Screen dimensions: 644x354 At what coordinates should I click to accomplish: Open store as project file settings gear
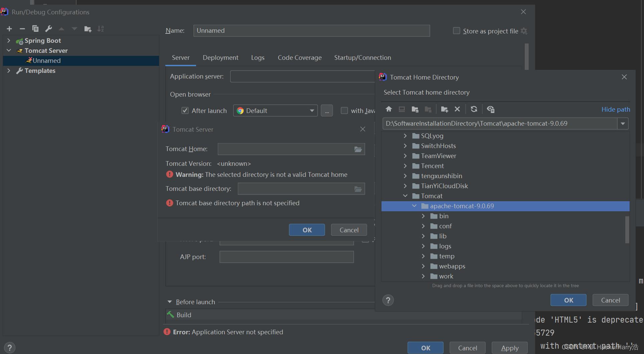coord(524,31)
